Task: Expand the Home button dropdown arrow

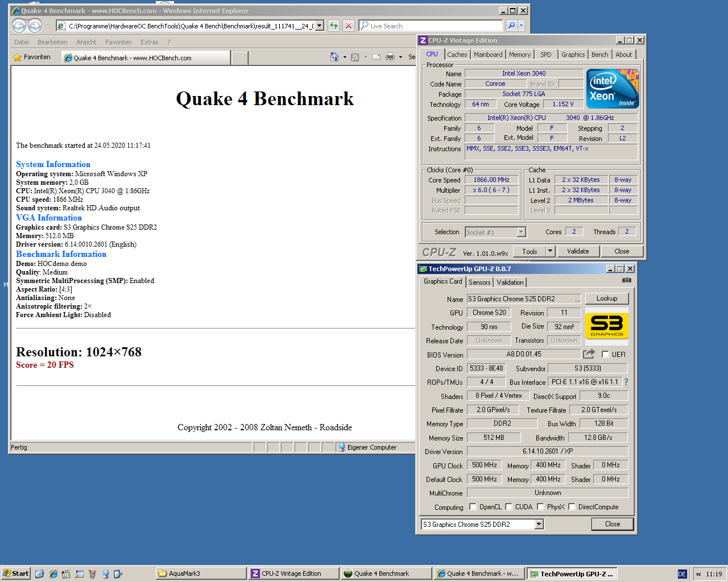Action: [x=344, y=57]
